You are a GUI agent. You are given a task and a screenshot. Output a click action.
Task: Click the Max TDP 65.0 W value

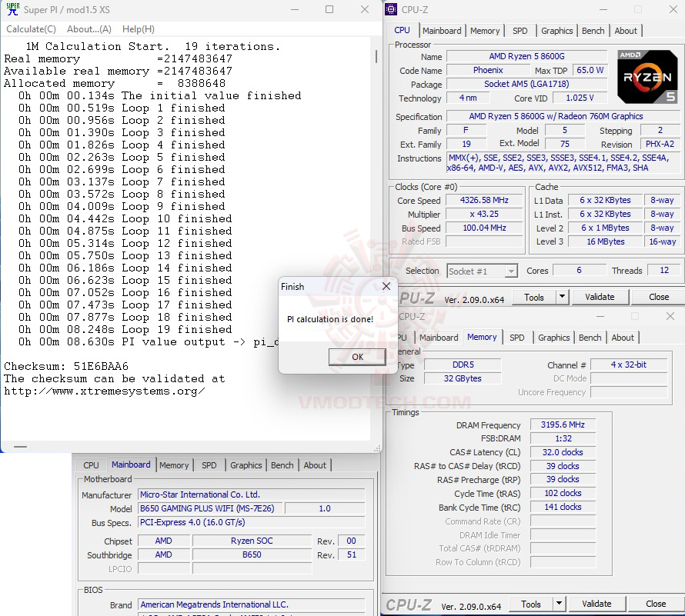(x=590, y=70)
